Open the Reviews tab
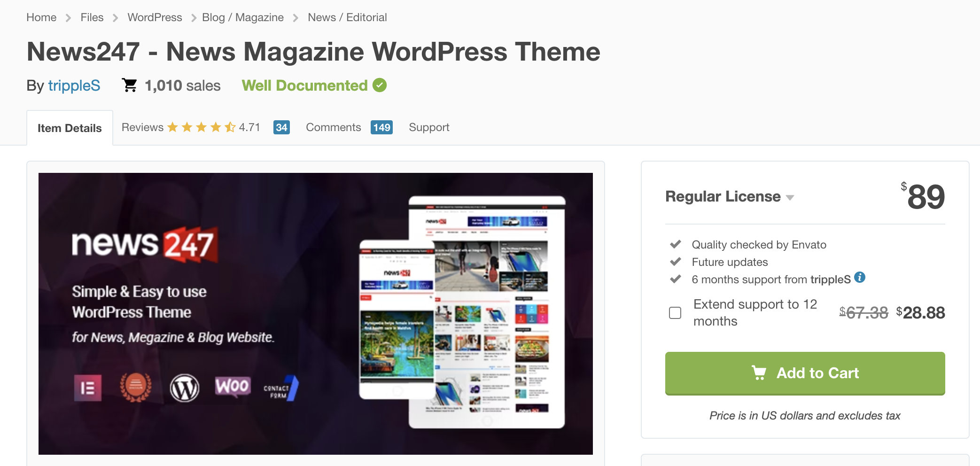The image size is (980, 466). 142,127
